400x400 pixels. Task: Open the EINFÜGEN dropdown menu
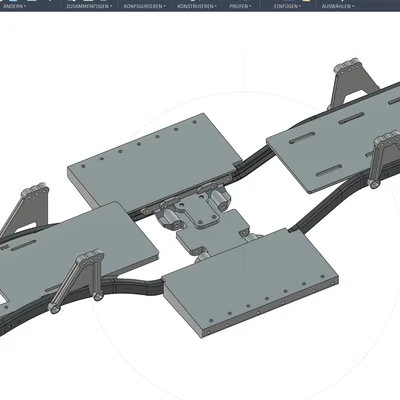[x=287, y=6]
